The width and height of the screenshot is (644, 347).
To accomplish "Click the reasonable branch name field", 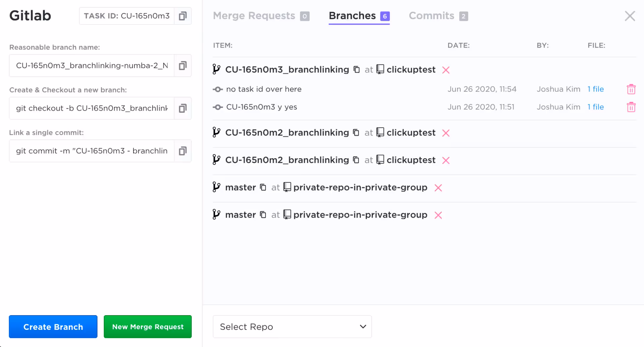I will click(x=92, y=66).
